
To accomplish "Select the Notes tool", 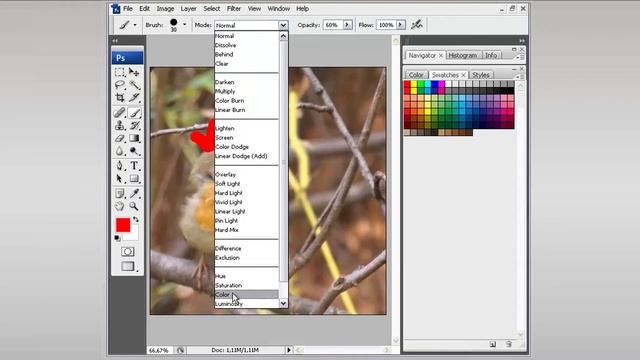I will pos(120,193).
